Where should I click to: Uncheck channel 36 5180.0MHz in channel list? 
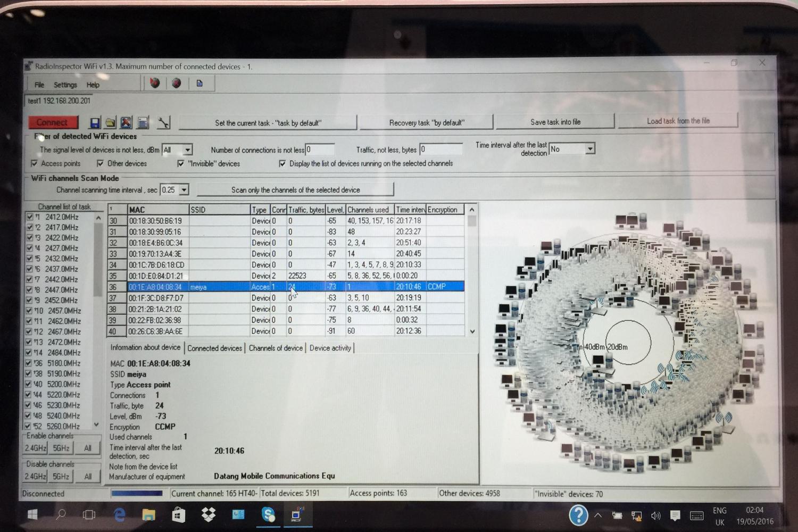(x=29, y=363)
